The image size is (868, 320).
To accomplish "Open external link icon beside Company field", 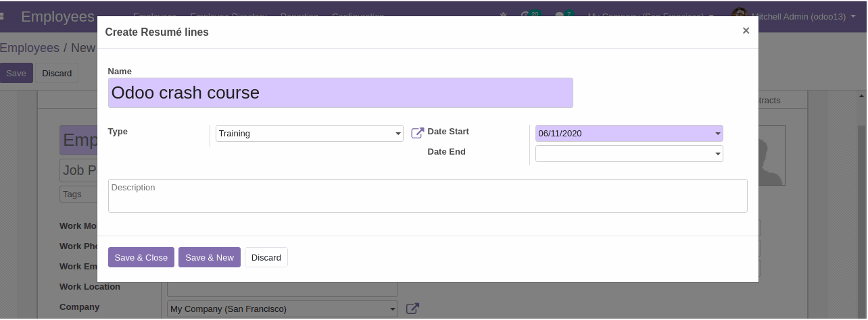I will tap(412, 309).
